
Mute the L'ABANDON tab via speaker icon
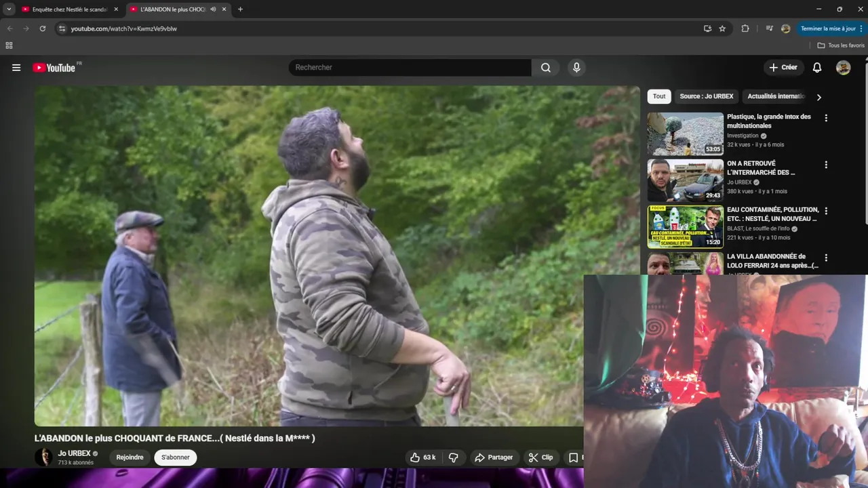213,9
